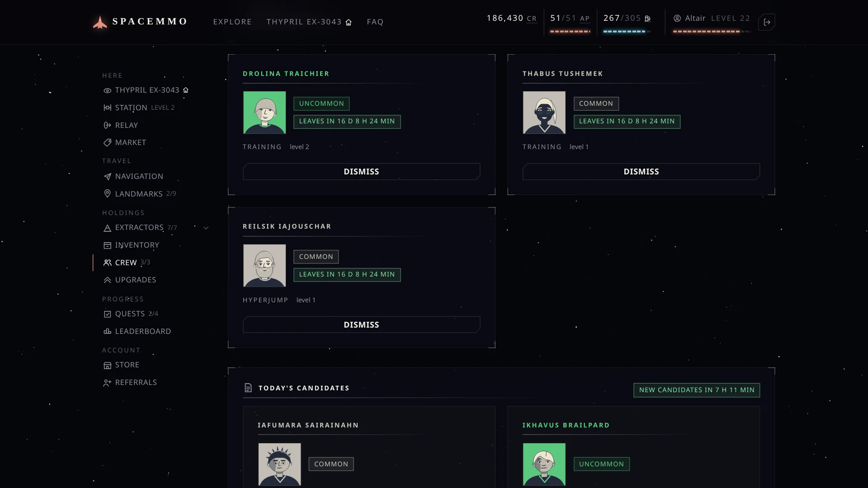Screen dimensions: 868x488
Task: Click the Ikhavus Brailpard candidate name
Action: click(566, 425)
